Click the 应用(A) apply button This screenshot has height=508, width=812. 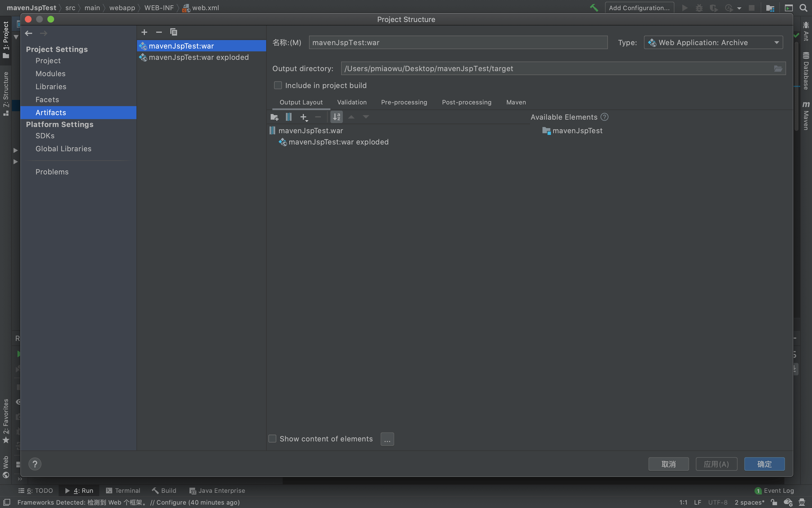click(x=716, y=464)
